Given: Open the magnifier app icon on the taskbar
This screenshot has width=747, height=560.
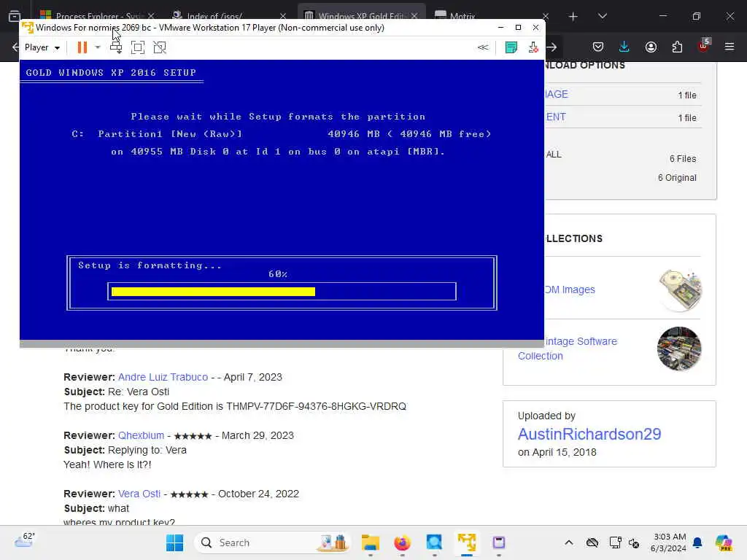Looking at the screenshot, I should coord(435,542).
